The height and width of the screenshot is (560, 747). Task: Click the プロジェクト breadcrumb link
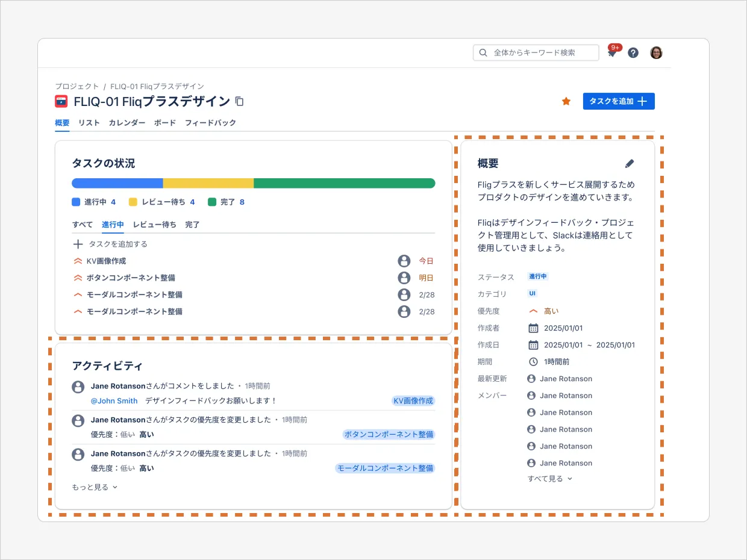(77, 86)
